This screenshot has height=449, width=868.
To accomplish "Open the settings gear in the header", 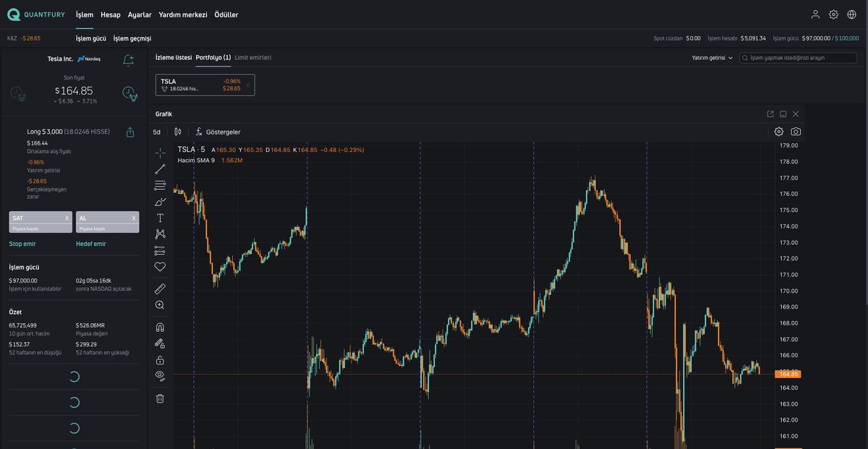I will pyautogui.click(x=833, y=14).
